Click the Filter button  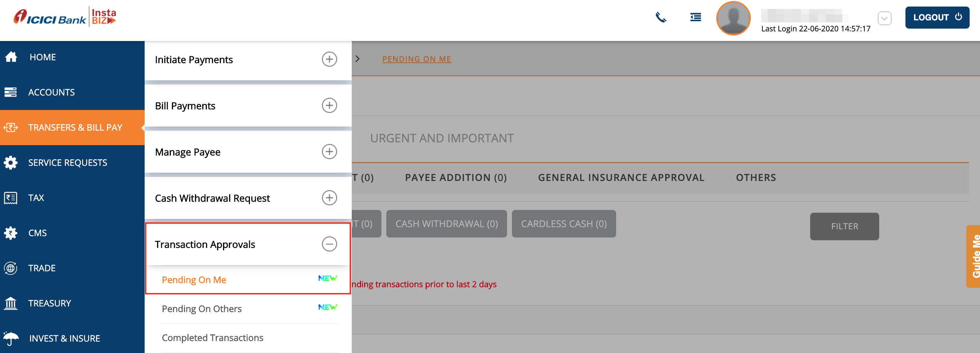[x=845, y=226]
